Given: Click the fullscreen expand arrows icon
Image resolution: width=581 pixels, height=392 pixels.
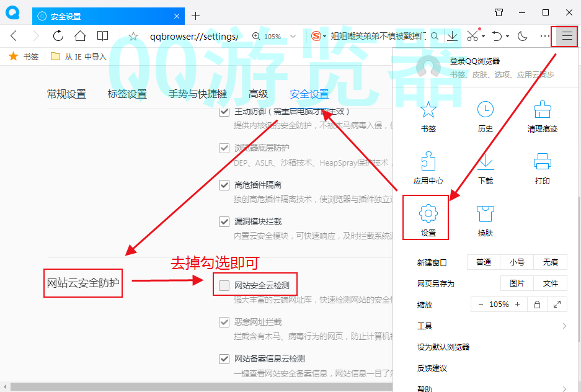Looking at the screenshot, I should click(557, 305).
